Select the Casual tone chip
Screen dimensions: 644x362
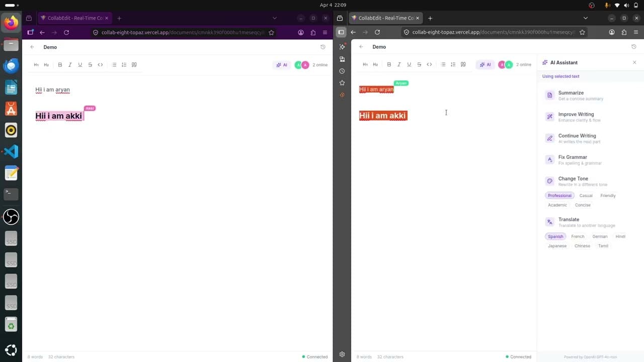[x=586, y=196]
